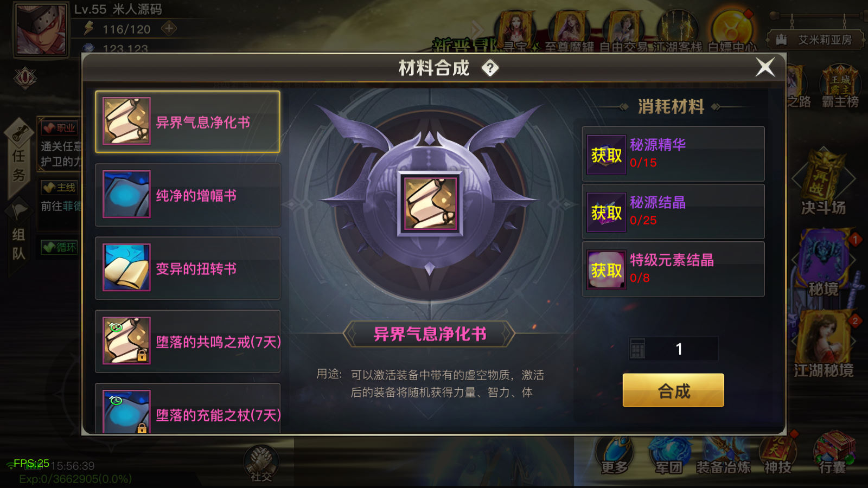The height and width of the screenshot is (488, 868).
Task: Click the yellow 合成 button
Action: coord(673,390)
